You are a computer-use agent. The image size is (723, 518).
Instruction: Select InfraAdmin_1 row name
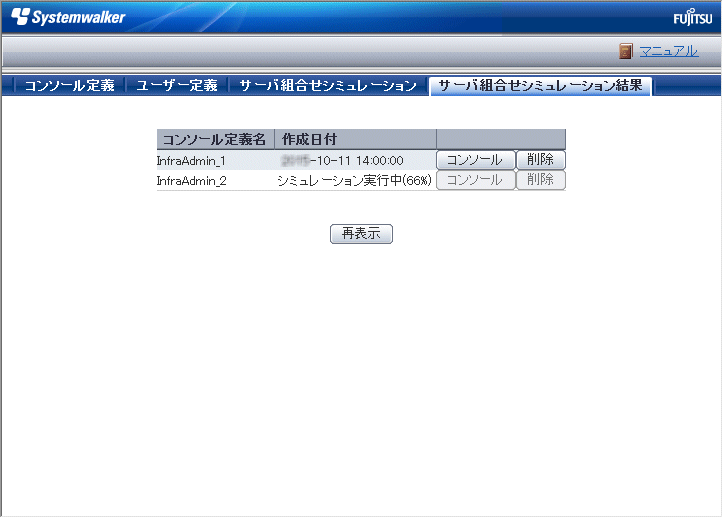tap(191, 161)
